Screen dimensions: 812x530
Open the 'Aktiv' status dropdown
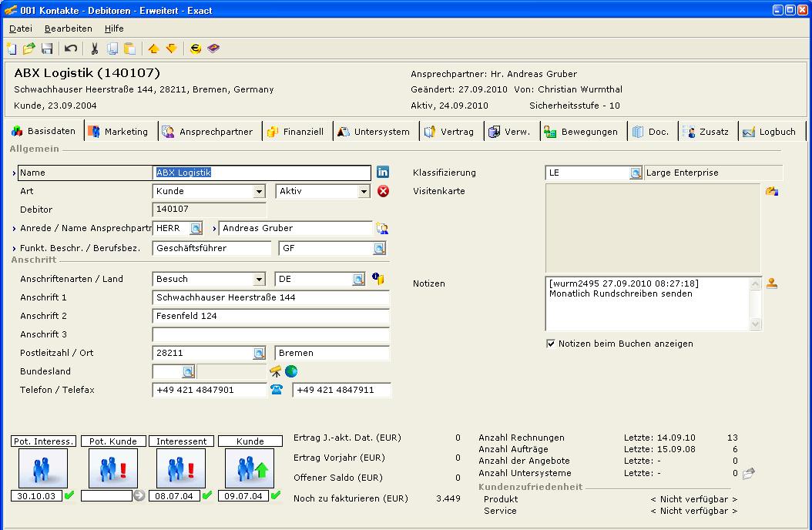[364, 192]
